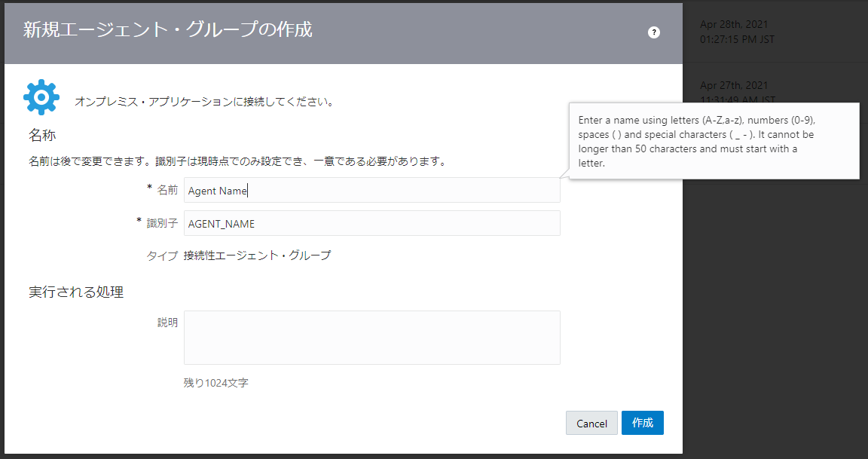Click the 名称 section heading

tap(43, 135)
